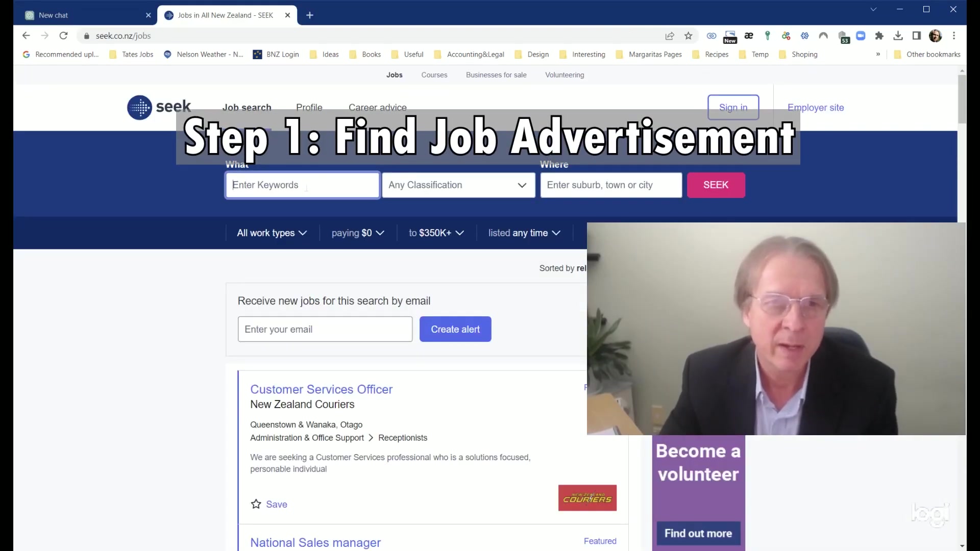
Task: Open the paying $0 salary dropdown
Action: [358, 233]
